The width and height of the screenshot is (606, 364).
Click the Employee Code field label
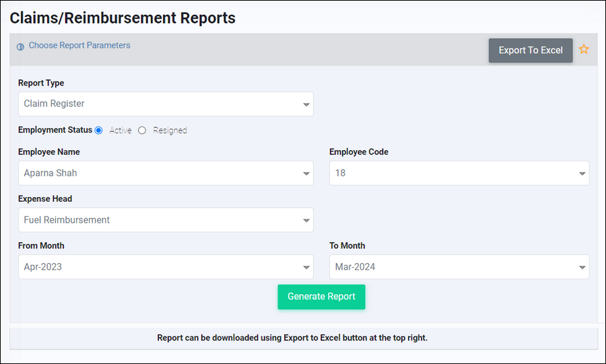pos(358,152)
